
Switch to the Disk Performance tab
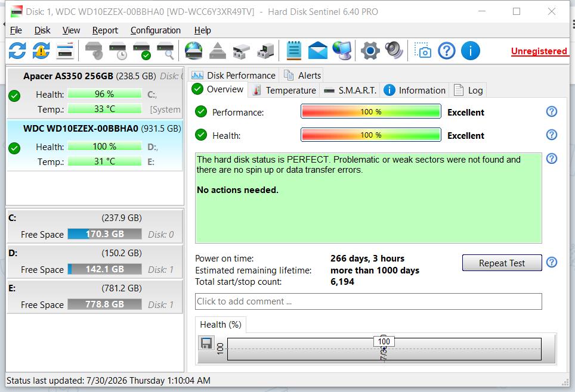pyautogui.click(x=234, y=75)
